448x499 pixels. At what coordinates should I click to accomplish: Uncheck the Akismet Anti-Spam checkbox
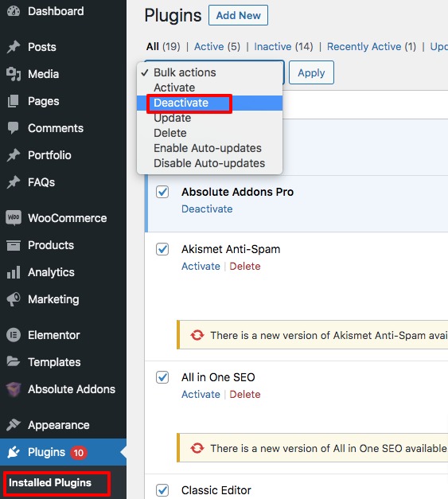tap(162, 249)
